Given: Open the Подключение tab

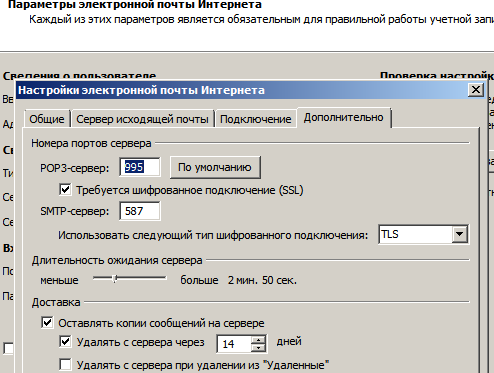Looking at the screenshot, I should [256, 119].
